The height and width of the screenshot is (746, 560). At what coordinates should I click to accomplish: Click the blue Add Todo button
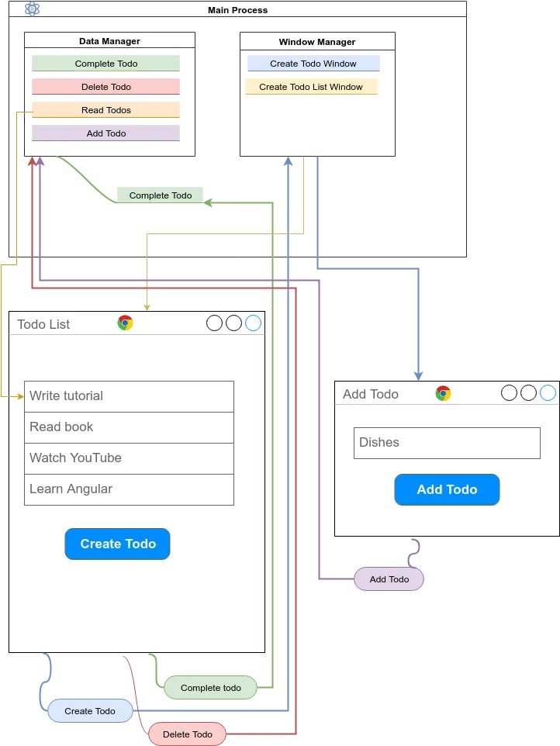[x=448, y=489]
